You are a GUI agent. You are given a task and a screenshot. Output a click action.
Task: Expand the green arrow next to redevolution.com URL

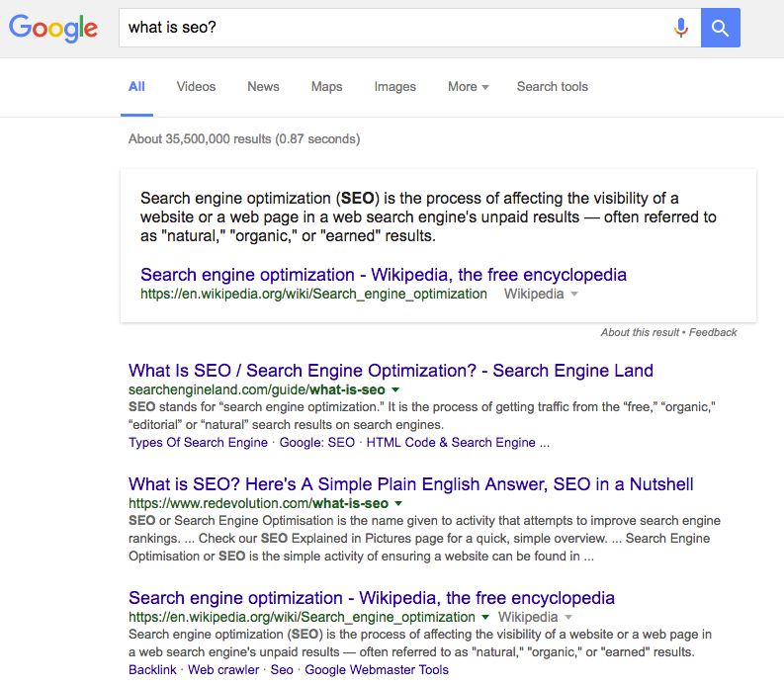click(398, 503)
